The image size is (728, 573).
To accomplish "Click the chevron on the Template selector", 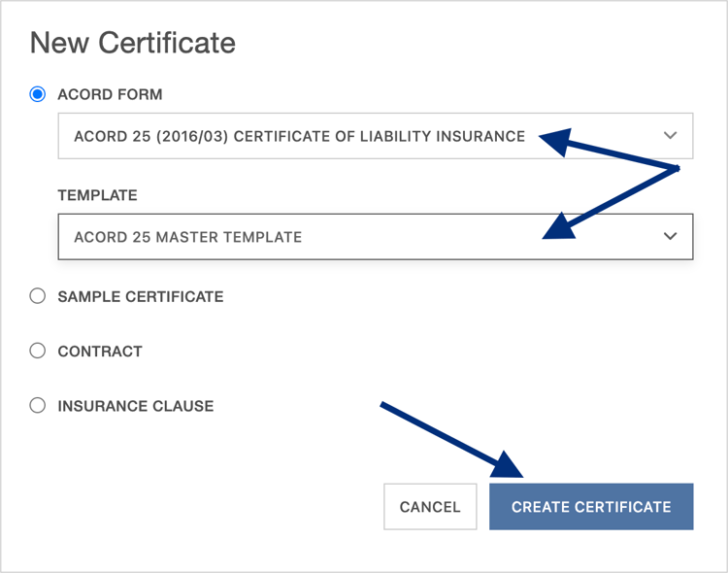I will click(x=670, y=236).
